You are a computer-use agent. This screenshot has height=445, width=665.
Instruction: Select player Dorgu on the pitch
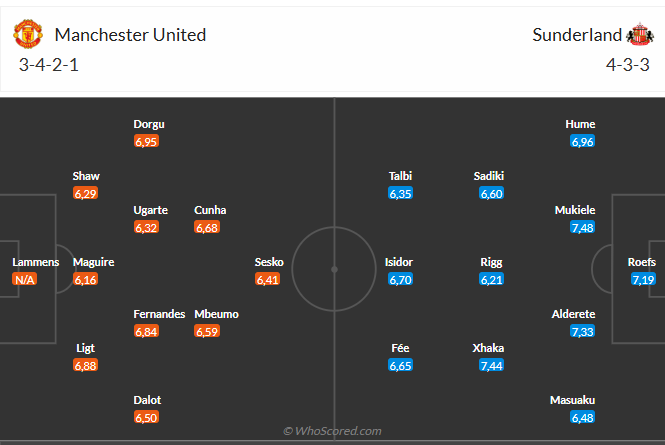(x=149, y=124)
